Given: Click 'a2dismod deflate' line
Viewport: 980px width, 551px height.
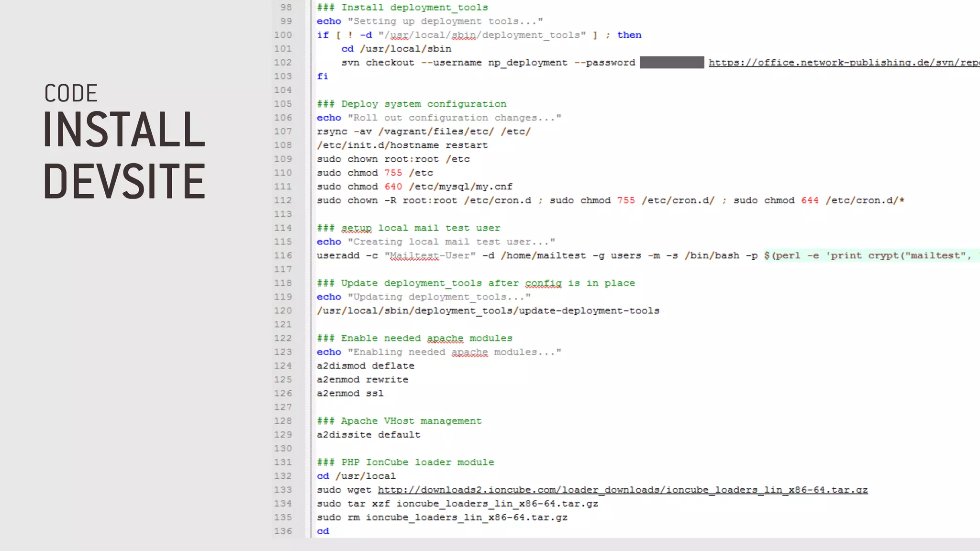Looking at the screenshot, I should (366, 366).
